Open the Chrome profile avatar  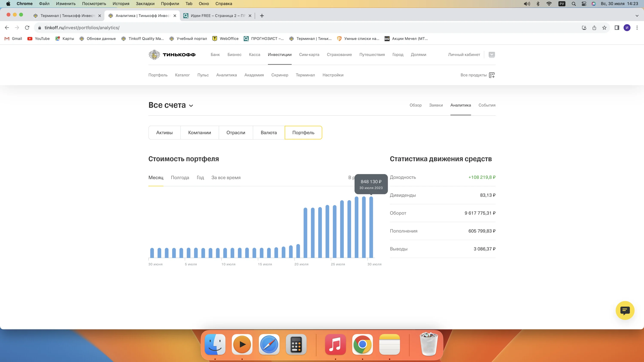pyautogui.click(x=627, y=28)
